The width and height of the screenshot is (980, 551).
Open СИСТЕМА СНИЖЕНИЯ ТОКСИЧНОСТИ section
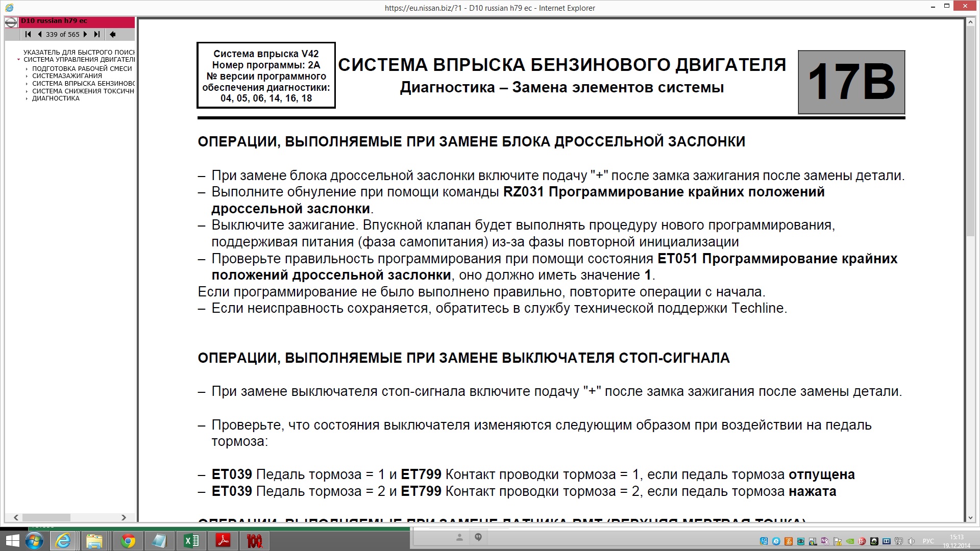tap(83, 91)
